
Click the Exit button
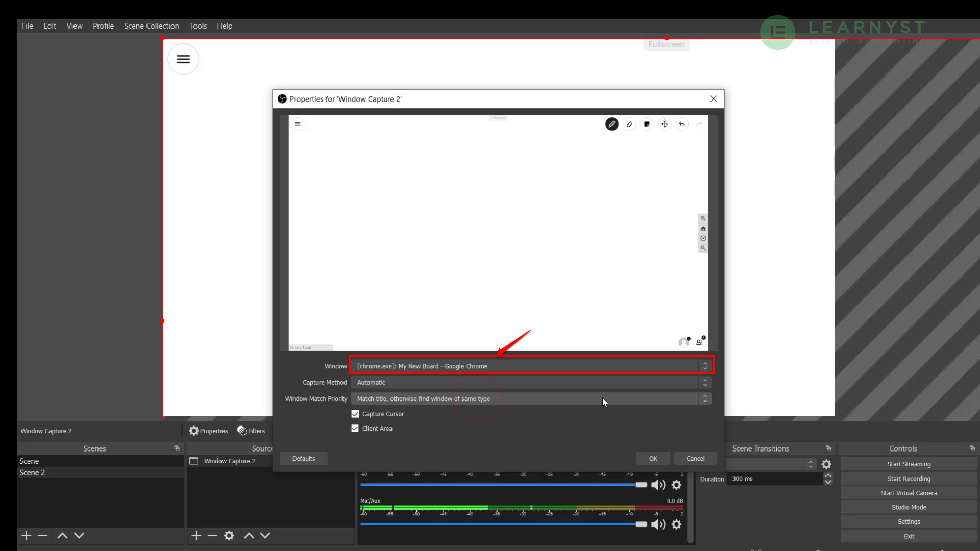tap(909, 536)
